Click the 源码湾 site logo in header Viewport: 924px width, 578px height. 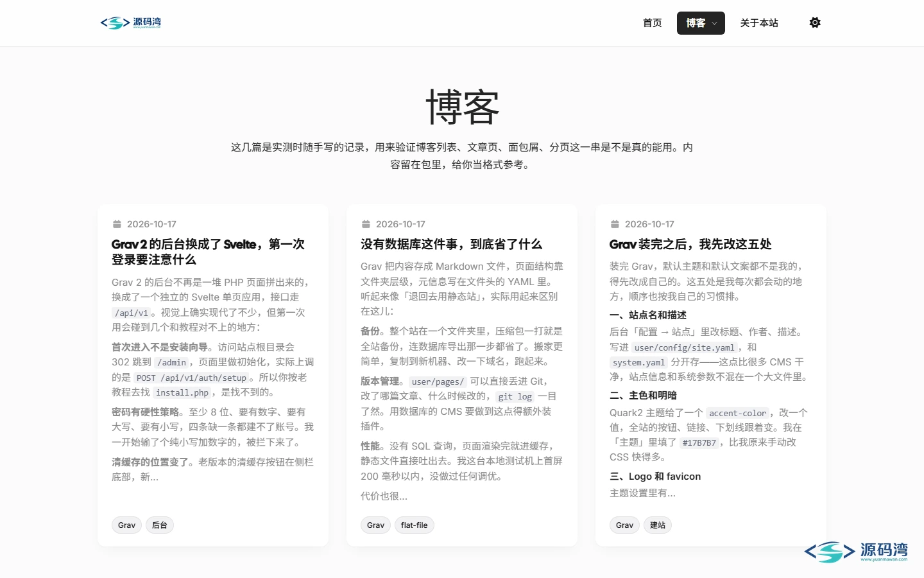[131, 23]
